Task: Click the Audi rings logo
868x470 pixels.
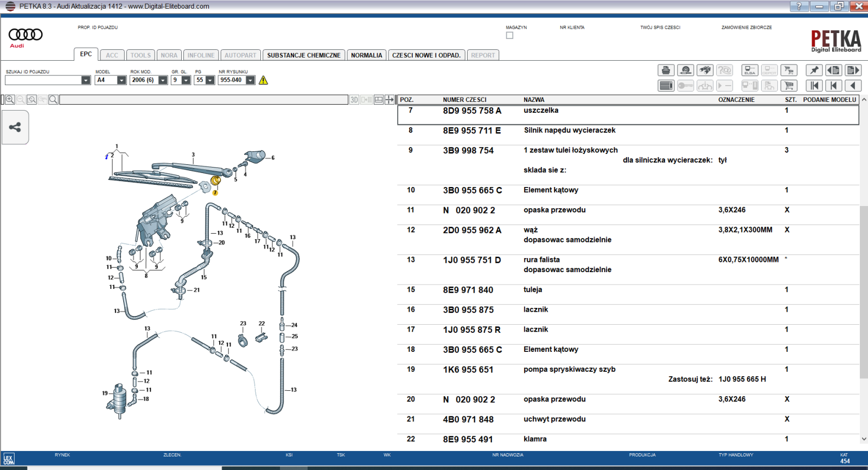Action: click(25, 35)
